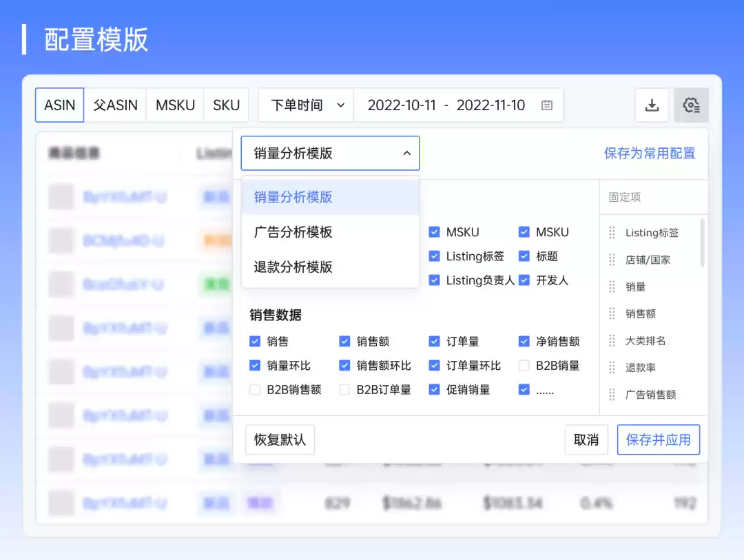
Task: Enable the B2B销量 checkbox
Action: pyautogui.click(x=524, y=365)
